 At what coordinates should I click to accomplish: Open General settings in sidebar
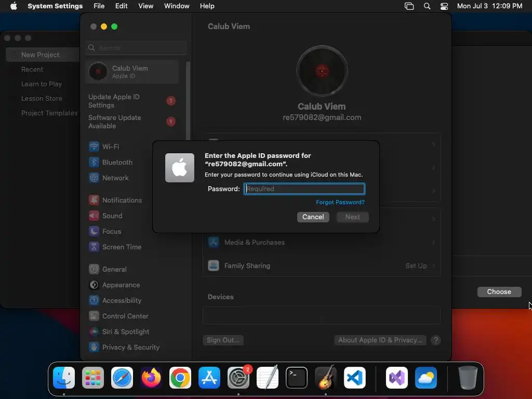tap(108, 270)
